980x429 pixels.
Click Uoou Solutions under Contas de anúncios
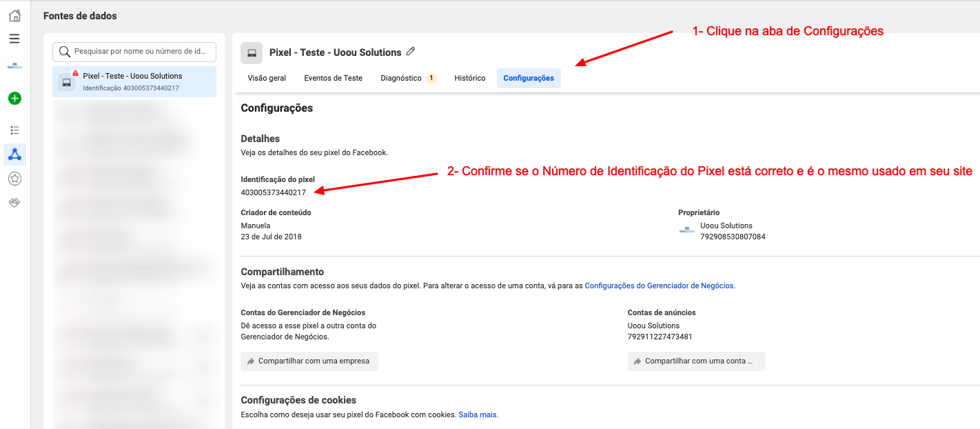[x=653, y=326]
